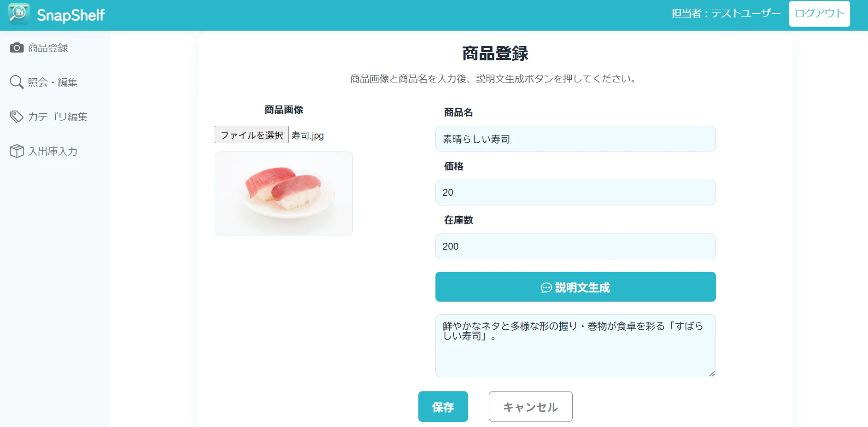868x427 pixels.
Task: Click the speech bubble icon on 説明文生成
Action: pyautogui.click(x=546, y=288)
